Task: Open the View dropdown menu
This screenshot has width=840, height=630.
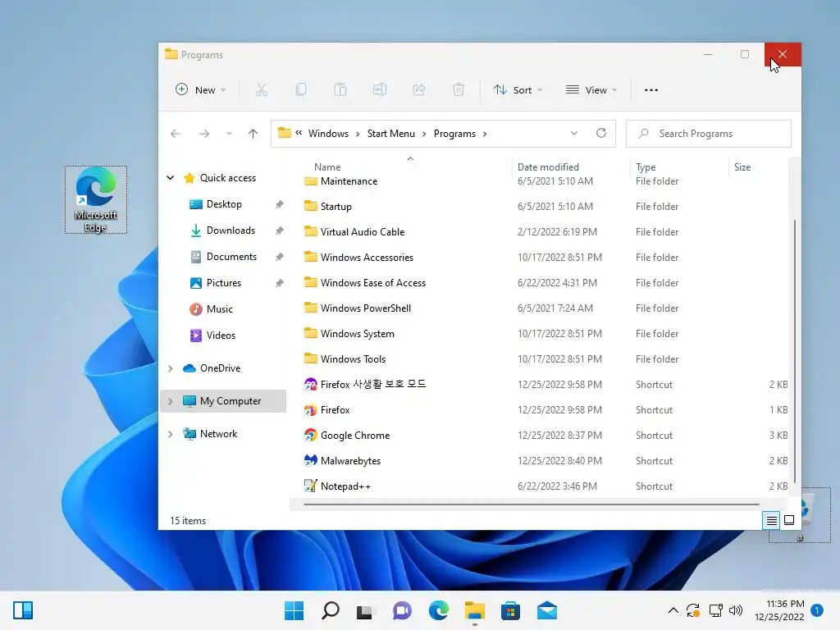Action: tap(591, 90)
